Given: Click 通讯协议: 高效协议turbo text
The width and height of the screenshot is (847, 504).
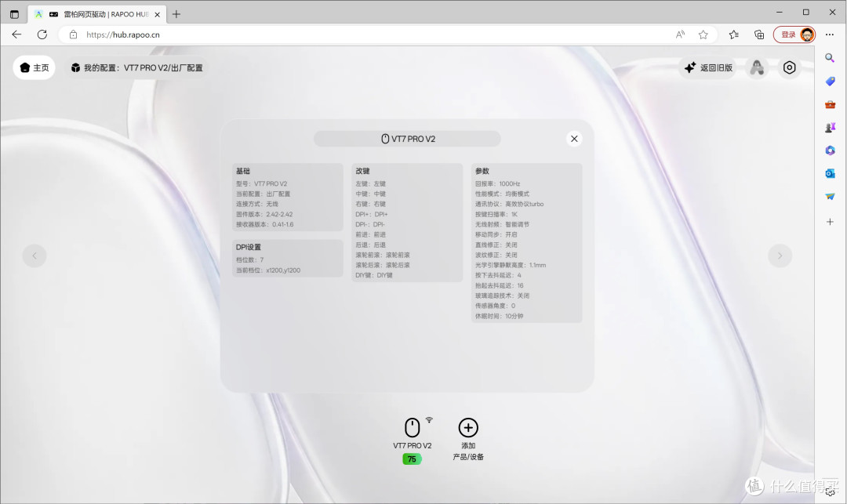Looking at the screenshot, I should tap(510, 204).
